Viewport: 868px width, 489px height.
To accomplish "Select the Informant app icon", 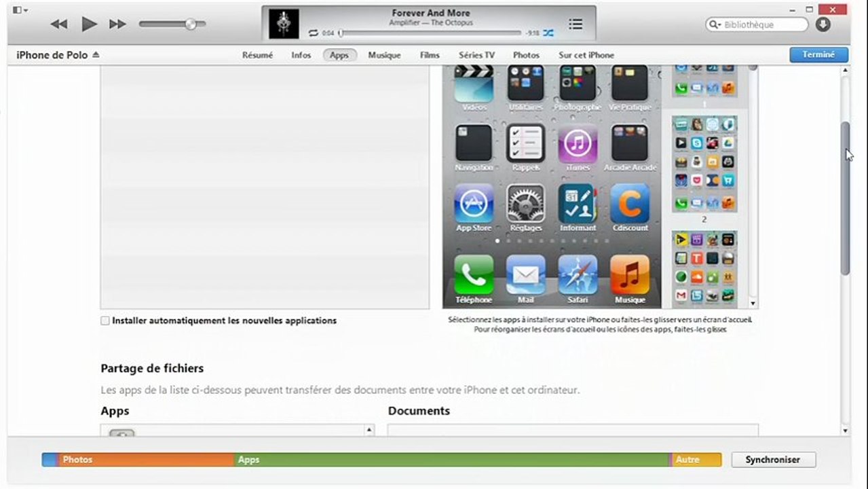I will 578,203.
